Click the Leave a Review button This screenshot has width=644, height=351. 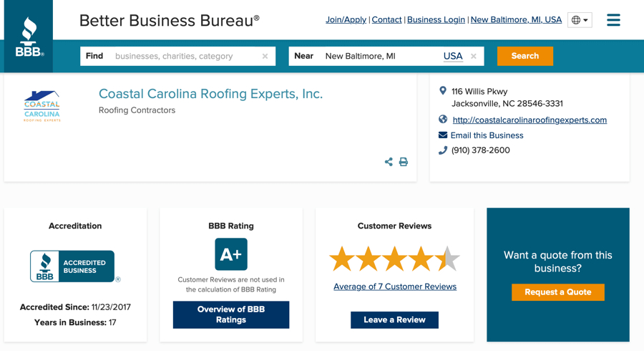394,319
